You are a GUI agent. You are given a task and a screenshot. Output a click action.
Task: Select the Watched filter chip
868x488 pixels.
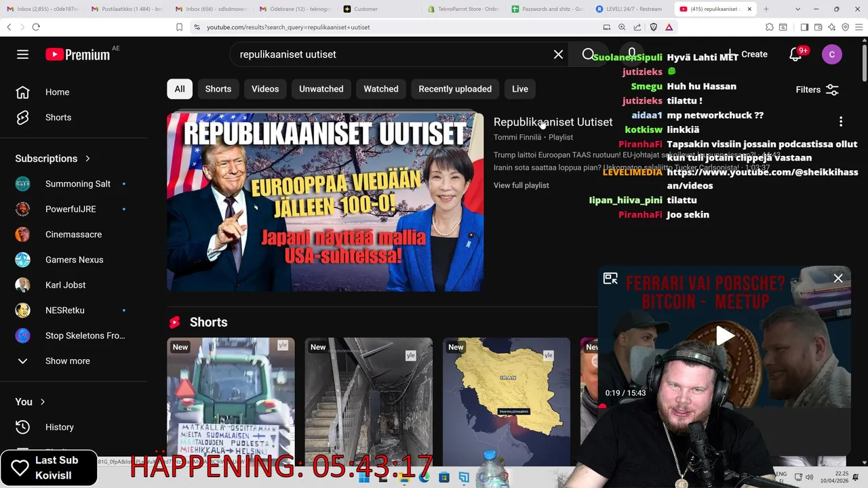(x=381, y=89)
